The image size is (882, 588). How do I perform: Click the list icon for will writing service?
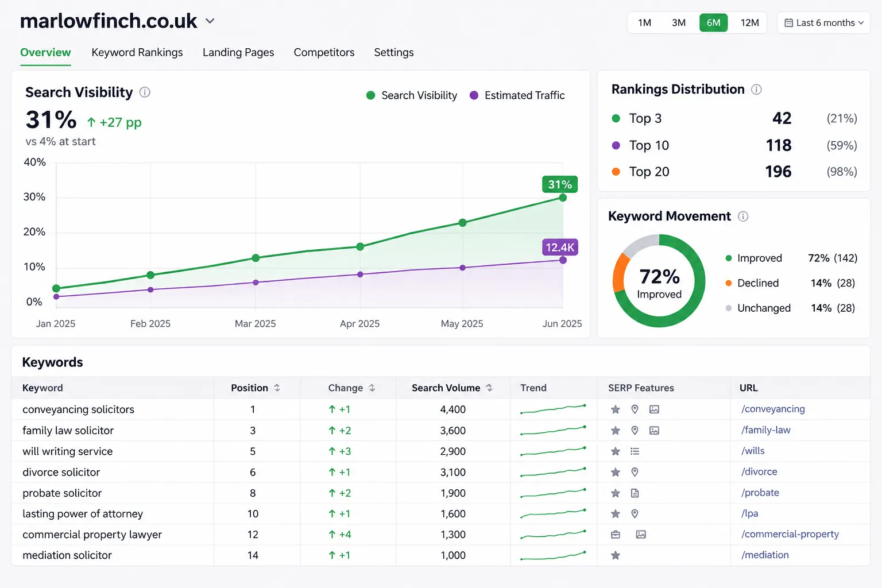635,451
